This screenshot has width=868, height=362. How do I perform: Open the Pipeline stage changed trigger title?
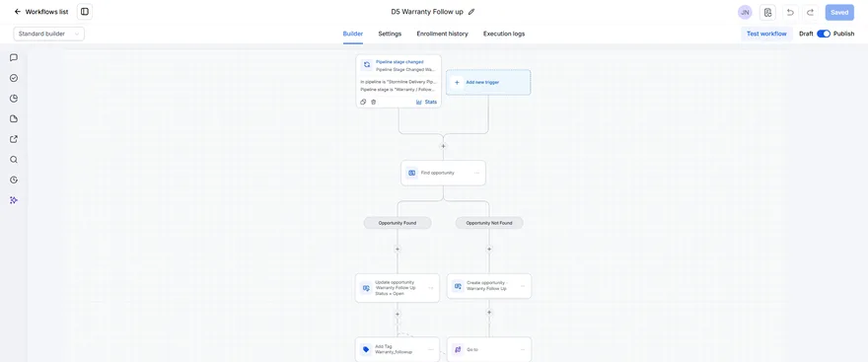coord(399,62)
